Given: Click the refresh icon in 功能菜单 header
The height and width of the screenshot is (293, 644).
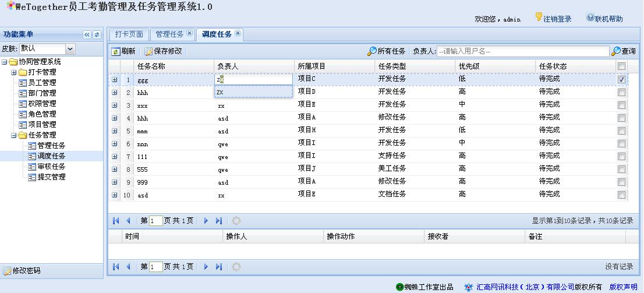Looking at the screenshot, I should tap(97, 35).
